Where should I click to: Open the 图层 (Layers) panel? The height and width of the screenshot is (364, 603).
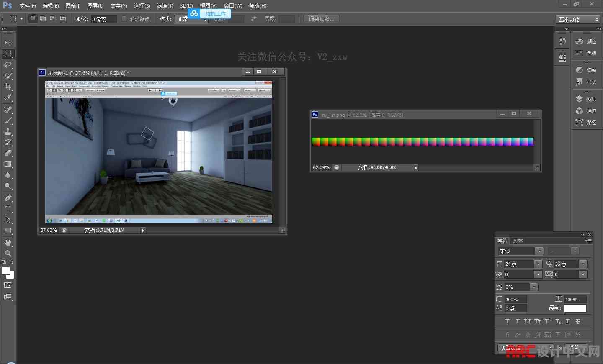[x=586, y=99]
